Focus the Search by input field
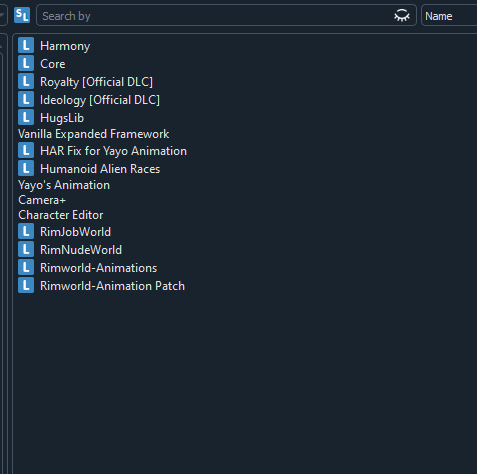Viewport: 477px width, 474px height. pos(226,15)
